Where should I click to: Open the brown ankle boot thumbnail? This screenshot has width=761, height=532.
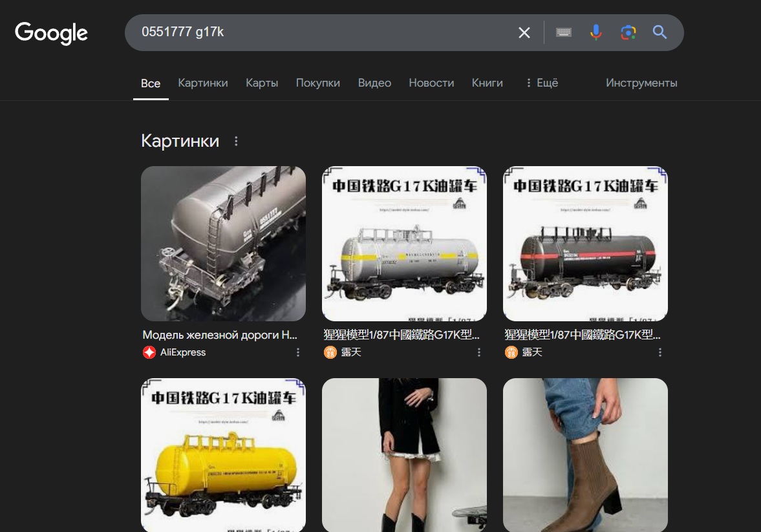pyautogui.click(x=585, y=455)
